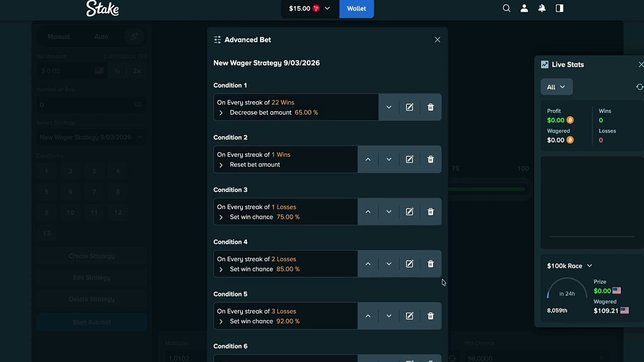Click the Stake logo
This screenshot has height=362, width=644.
[103, 9]
